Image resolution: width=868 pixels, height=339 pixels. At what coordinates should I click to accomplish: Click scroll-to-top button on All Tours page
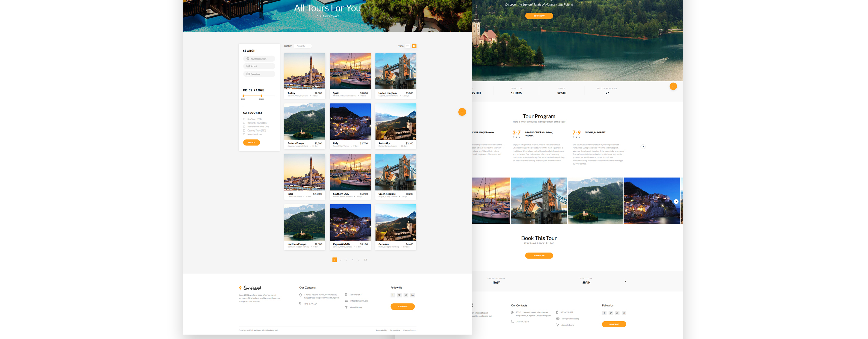click(x=462, y=112)
